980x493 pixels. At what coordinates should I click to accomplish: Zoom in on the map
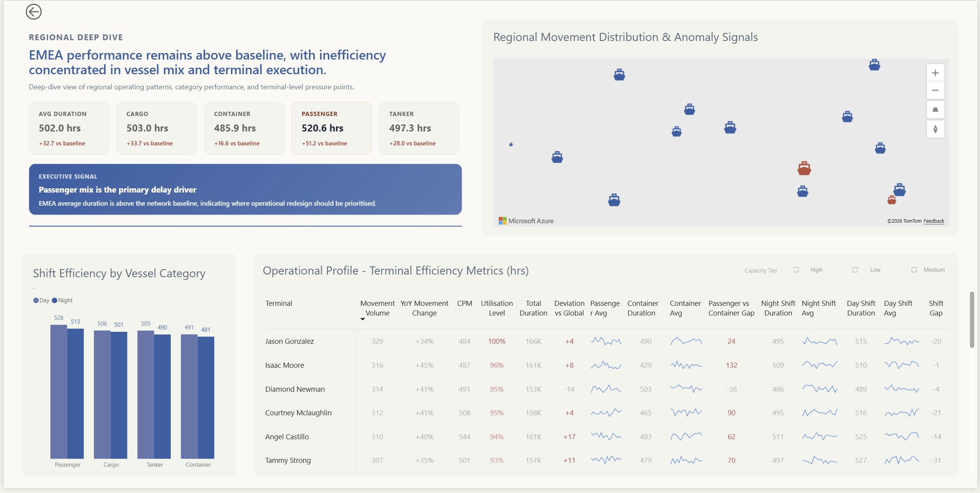[x=935, y=73]
